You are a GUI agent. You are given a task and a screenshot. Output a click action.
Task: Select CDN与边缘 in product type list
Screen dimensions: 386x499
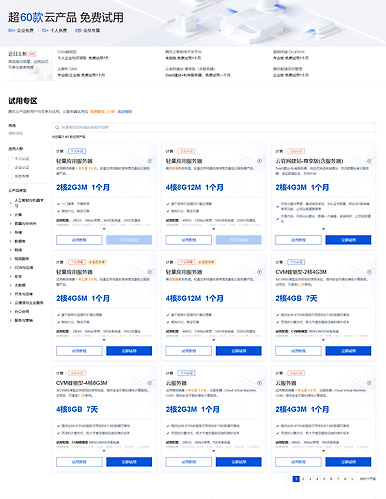[x=24, y=268]
